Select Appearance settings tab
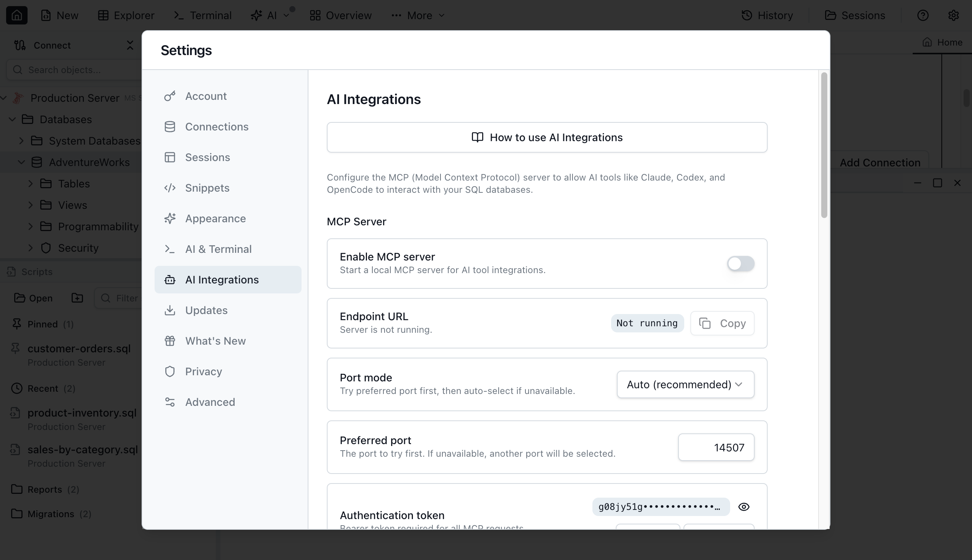972x560 pixels. (x=228, y=218)
